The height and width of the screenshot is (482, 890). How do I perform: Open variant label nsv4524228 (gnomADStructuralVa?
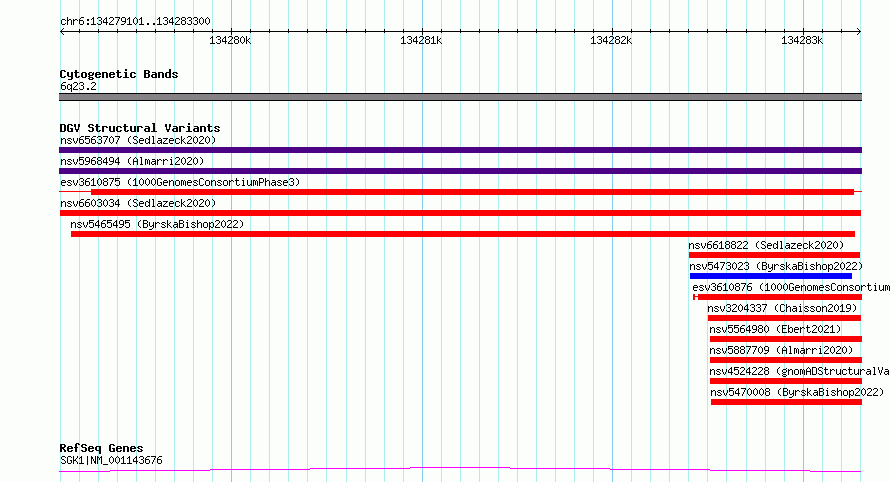coord(799,371)
